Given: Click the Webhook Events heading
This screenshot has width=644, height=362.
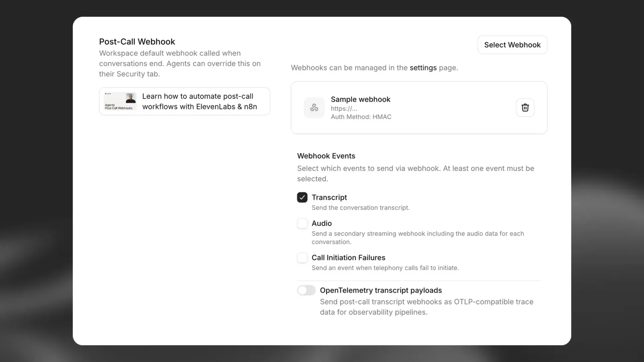Looking at the screenshot, I should (326, 156).
